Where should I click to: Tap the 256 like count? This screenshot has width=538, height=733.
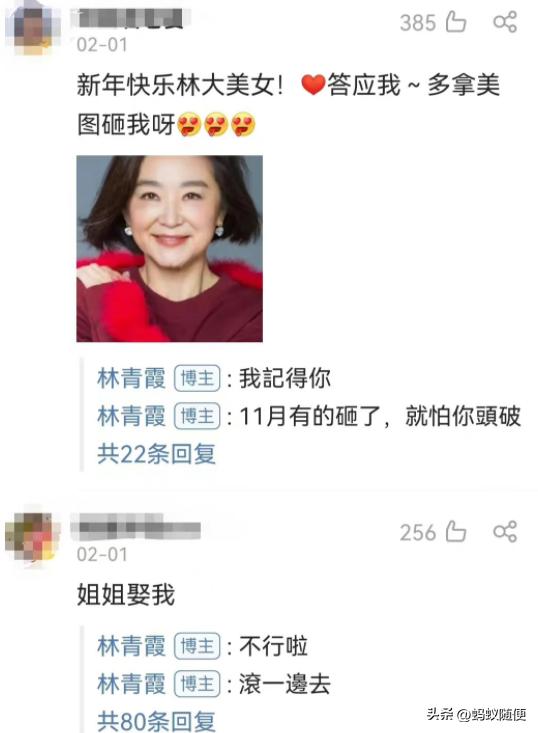418,532
